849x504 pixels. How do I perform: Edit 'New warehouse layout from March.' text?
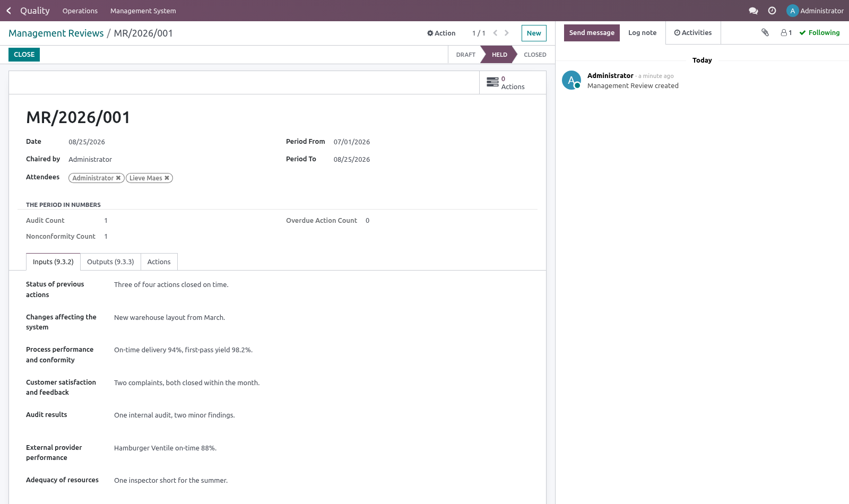(x=170, y=318)
